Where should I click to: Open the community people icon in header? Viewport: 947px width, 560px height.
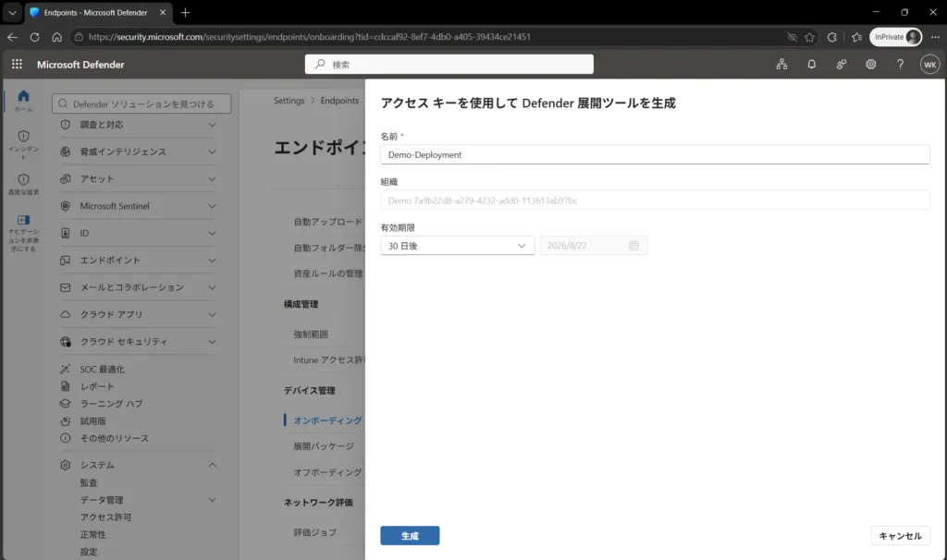point(842,64)
